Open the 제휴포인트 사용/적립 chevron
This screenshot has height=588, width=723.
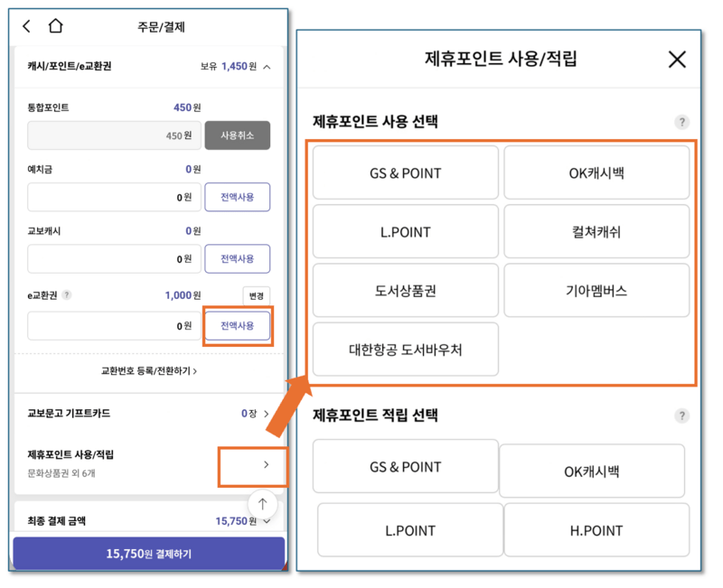pos(266,464)
